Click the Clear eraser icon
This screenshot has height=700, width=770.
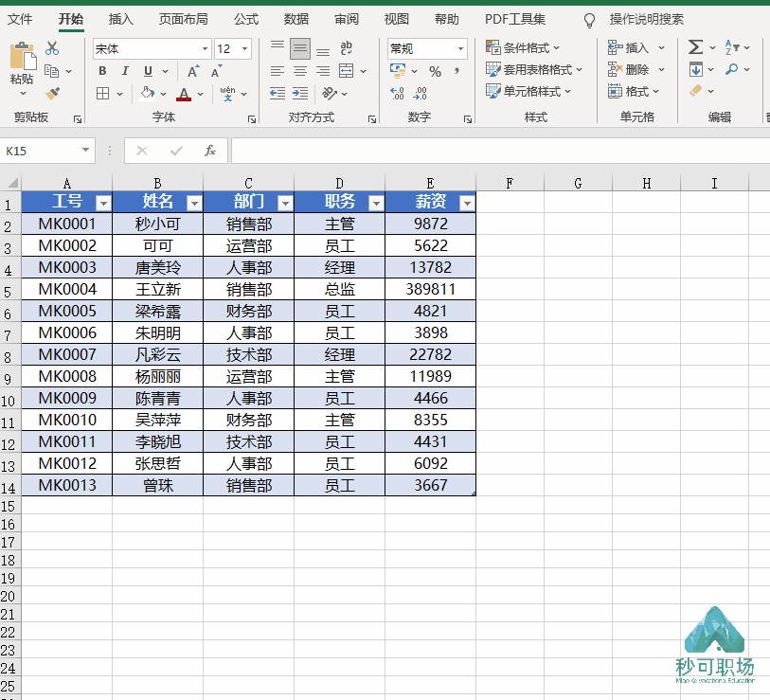pyautogui.click(x=695, y=91)
